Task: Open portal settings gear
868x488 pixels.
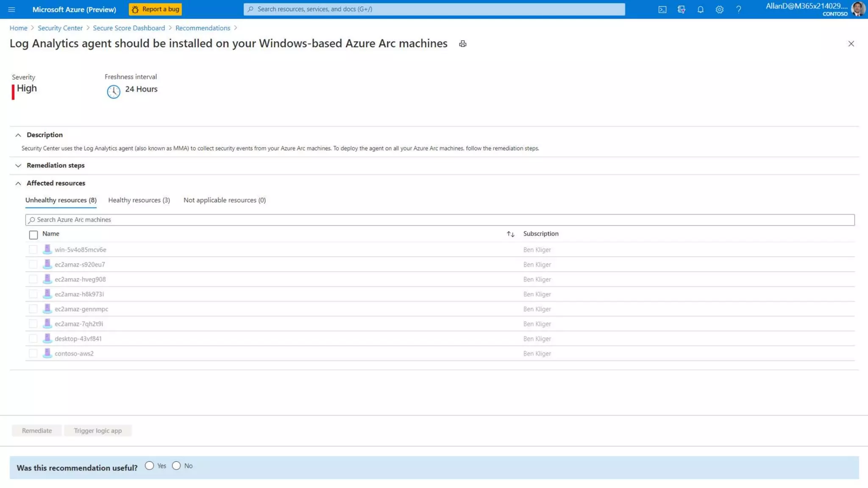Action: [x=719, y=9]
